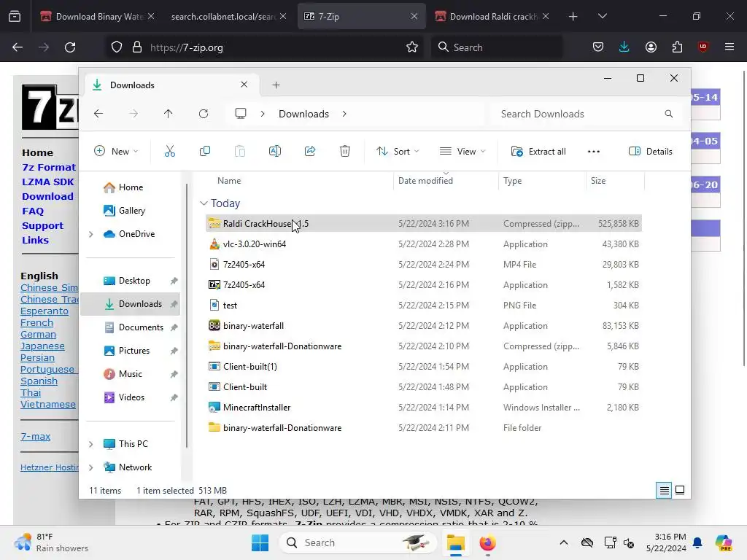747x560 pixels.
Task: Expand the OneDrive tree node
Action: [91, 234]
